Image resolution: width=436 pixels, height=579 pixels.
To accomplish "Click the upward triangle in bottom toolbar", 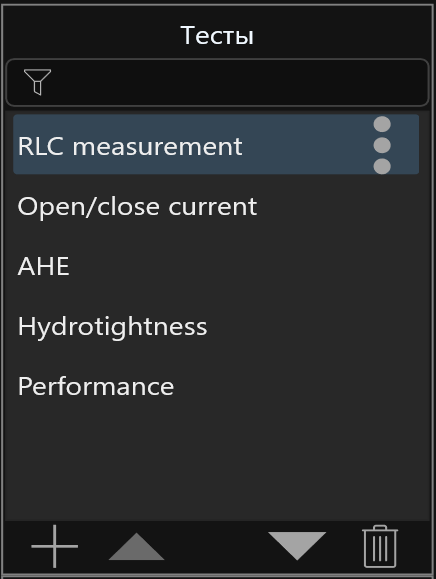I will point(136,546).
